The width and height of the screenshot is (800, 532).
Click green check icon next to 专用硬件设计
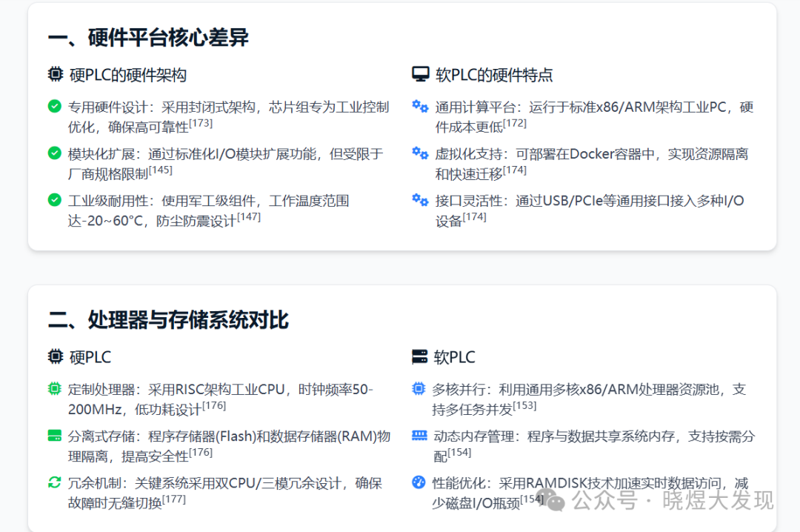(55, 106)
